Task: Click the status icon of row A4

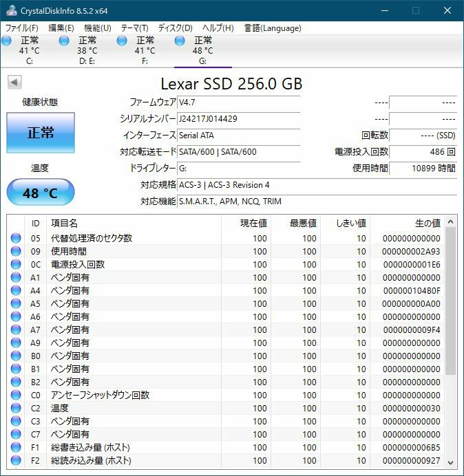Action: click(16, 290)
